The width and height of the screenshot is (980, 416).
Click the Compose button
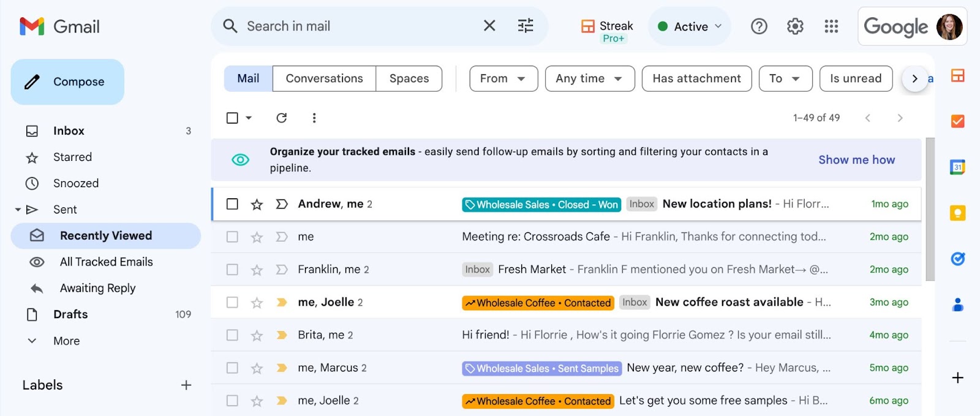[x=67, y=81]
